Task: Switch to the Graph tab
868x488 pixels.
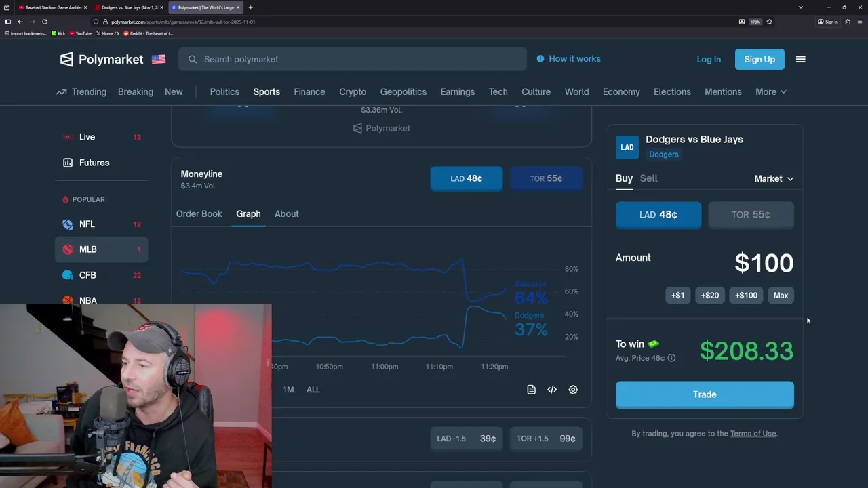Action: 248,213
